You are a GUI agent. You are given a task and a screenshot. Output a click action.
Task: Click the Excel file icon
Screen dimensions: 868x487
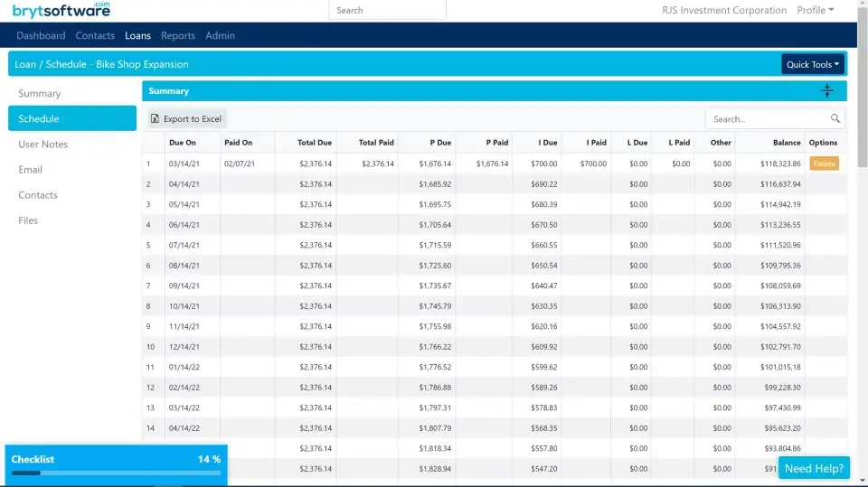point(156,119)
